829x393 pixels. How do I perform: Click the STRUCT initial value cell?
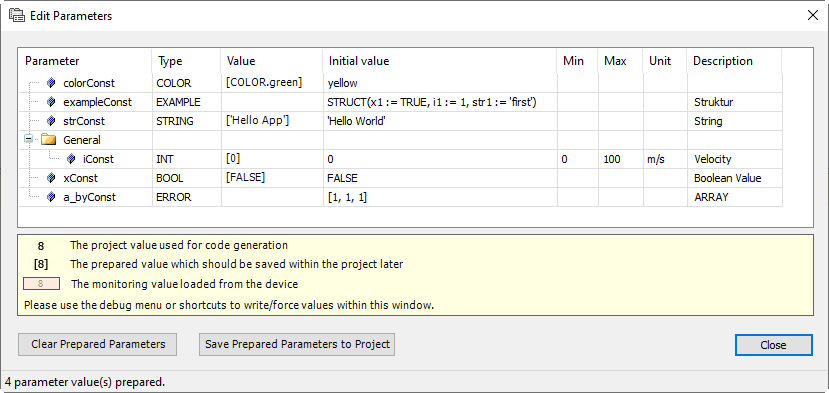coord(440,102)
